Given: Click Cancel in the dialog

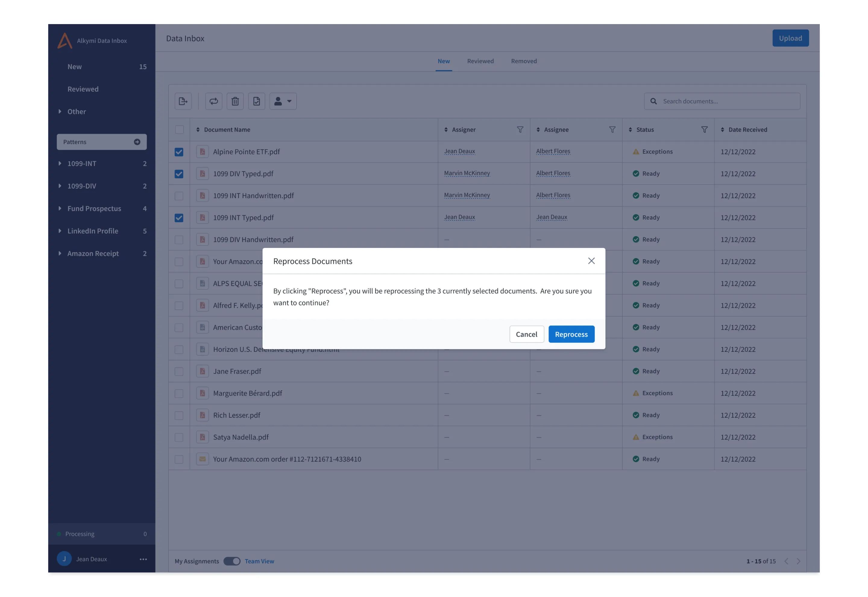Looking at the screenshot, I should point(526,334).
